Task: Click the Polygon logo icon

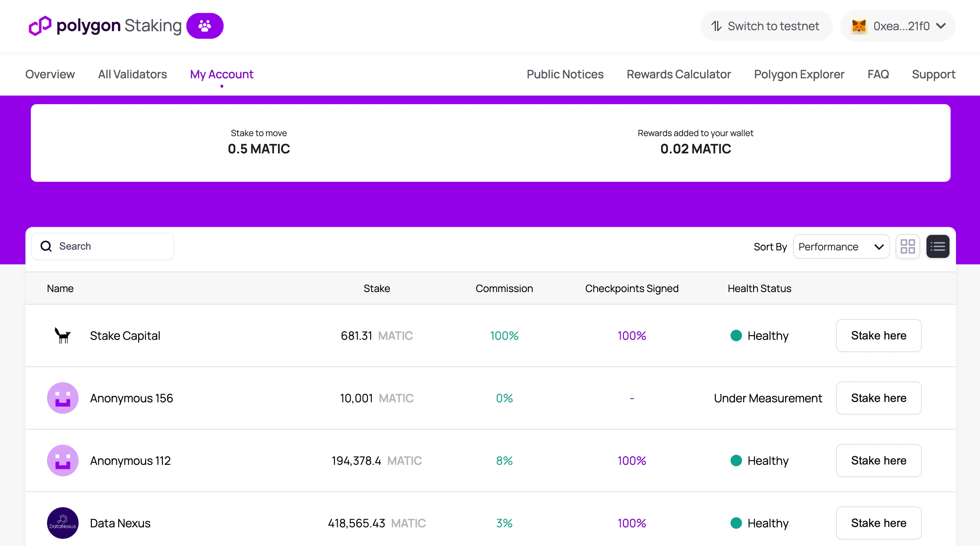Action: (40, 26)
